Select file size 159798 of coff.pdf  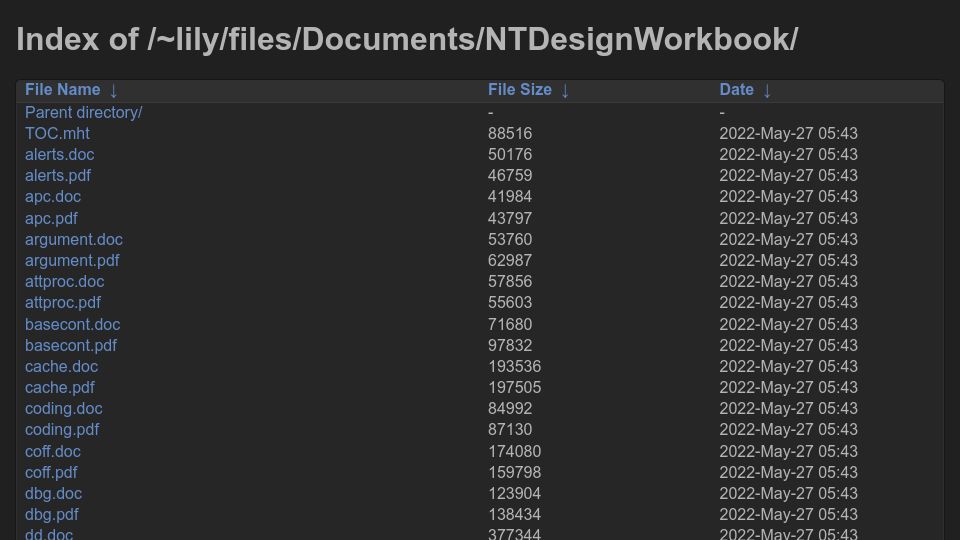[x=514, y=473]
